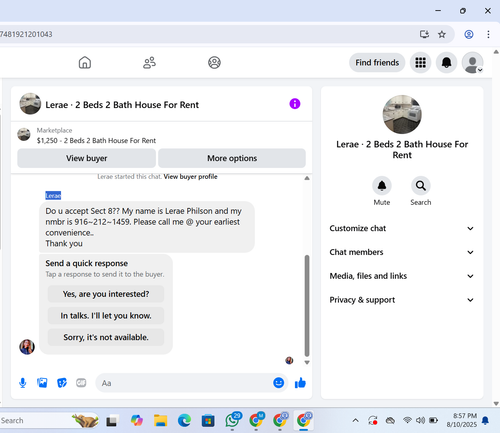Select the highlighted Lerae sender name

tap(53, 196)
